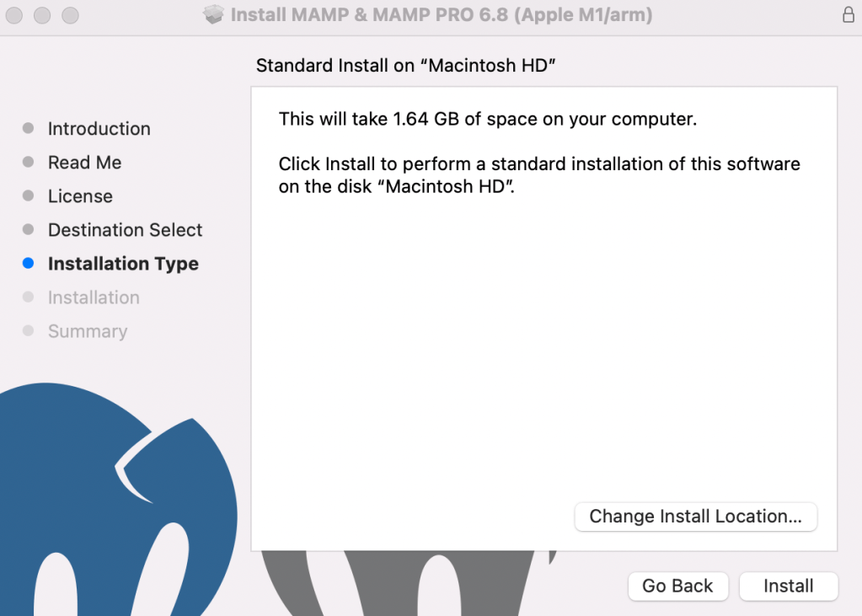The image size is (862, 616).
Task: Click the Install button
Action: [x=788, y=586]
